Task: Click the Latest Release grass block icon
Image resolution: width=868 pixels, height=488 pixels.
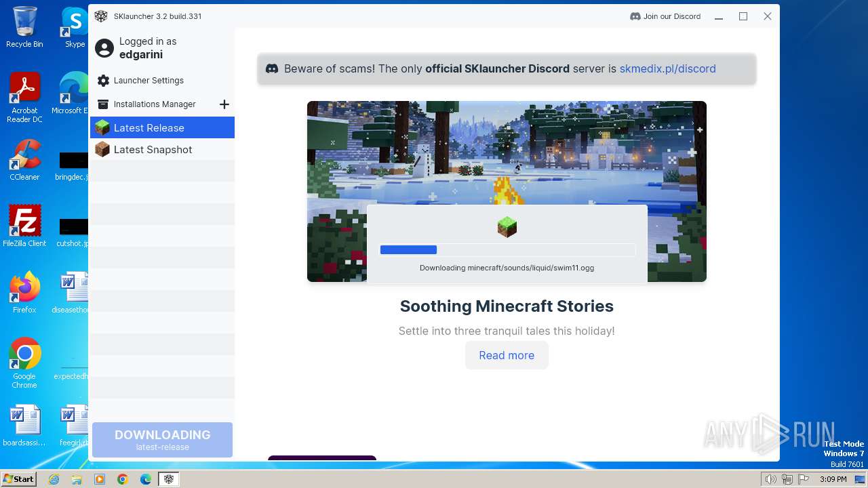Action: (102, 127)
